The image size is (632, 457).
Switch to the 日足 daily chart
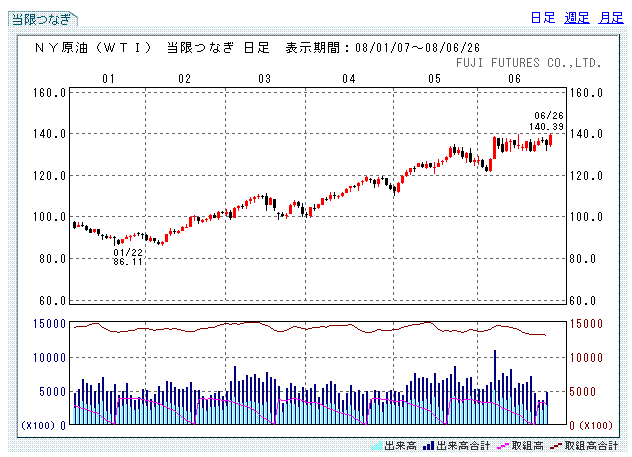(543, 18)
